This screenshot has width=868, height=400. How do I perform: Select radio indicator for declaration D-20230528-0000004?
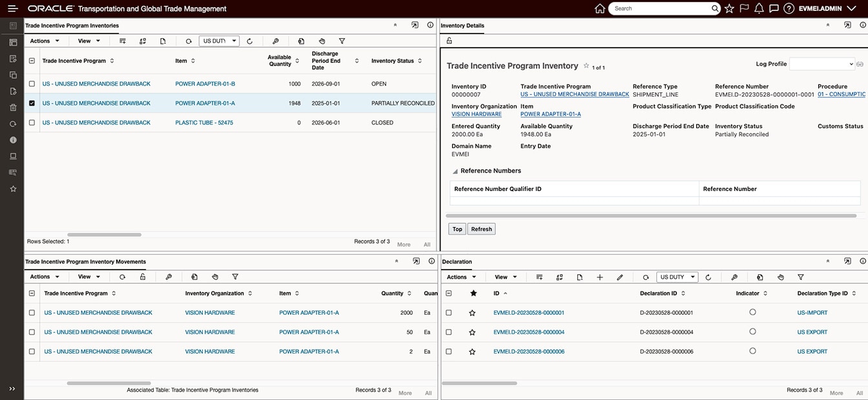pos(752,332)
